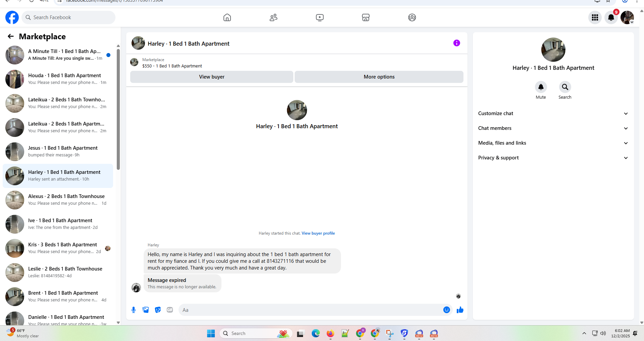Open Friends icon in top navigation
This screenshot has height=341, width=644.
point(274,17)
